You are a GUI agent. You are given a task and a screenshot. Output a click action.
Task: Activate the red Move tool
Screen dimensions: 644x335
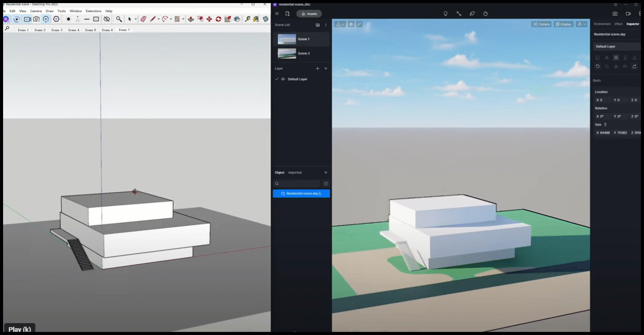pos(209,19)
